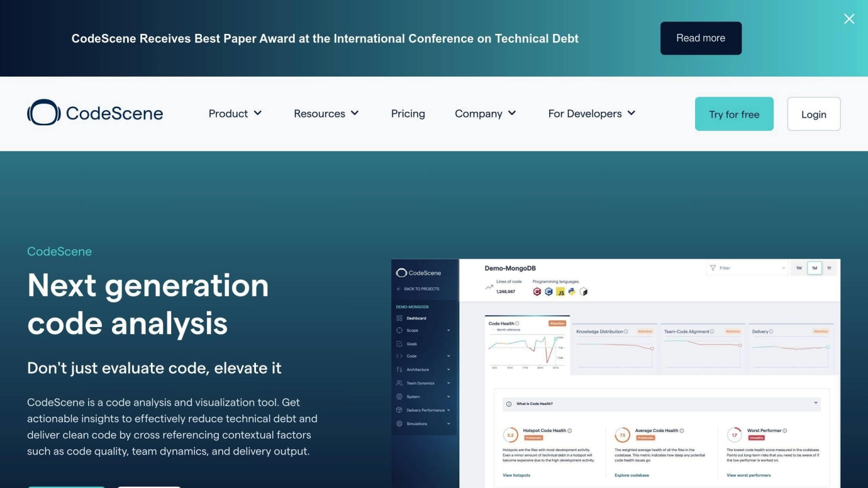Viewport: 868px width, 488px height.
Task: Click info icon beside Hotspot Code Health
Action: (570, 430)
